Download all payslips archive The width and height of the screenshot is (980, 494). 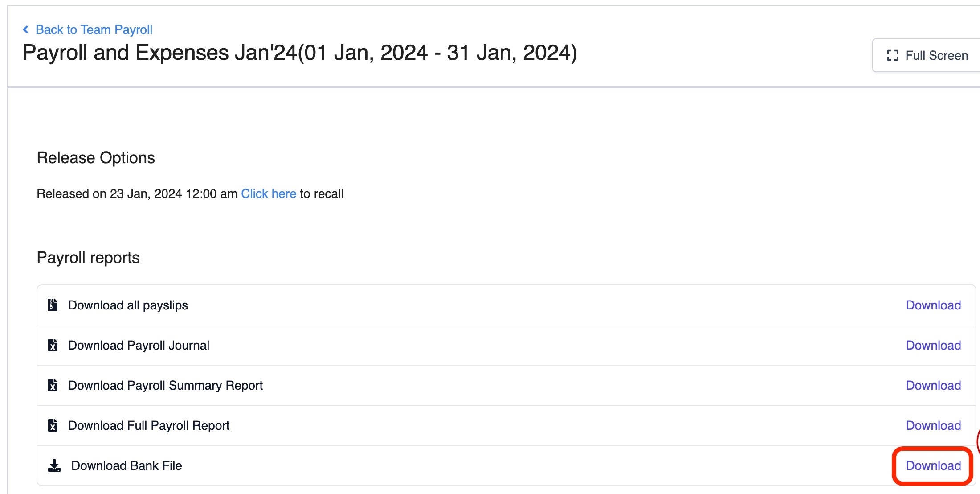(933, 305)
